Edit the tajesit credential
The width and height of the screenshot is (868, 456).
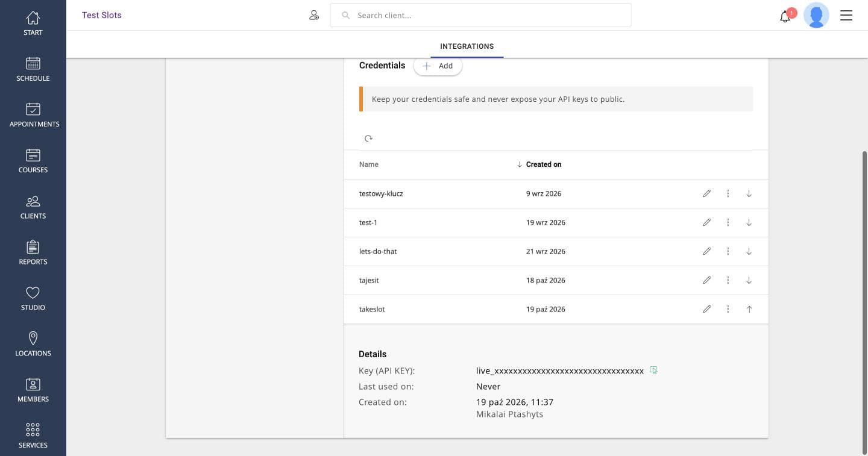[707, 280]
